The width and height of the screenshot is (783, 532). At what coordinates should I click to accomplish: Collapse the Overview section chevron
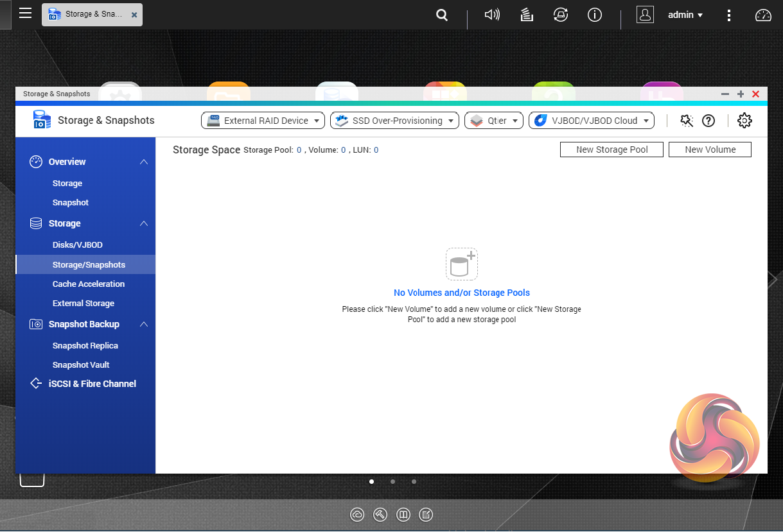coord(144,162)
